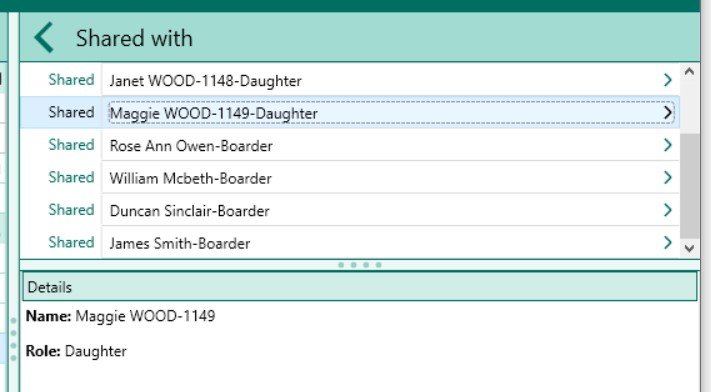This screenshot has width=711, height=392.
Task: Click list scrollbar up arrow
Action: pos(689,72)
